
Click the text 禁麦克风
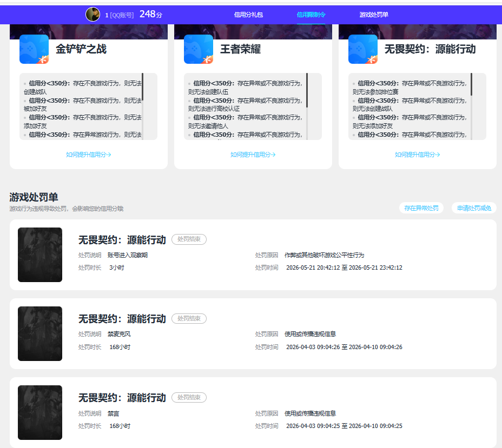tap(119, 334)
